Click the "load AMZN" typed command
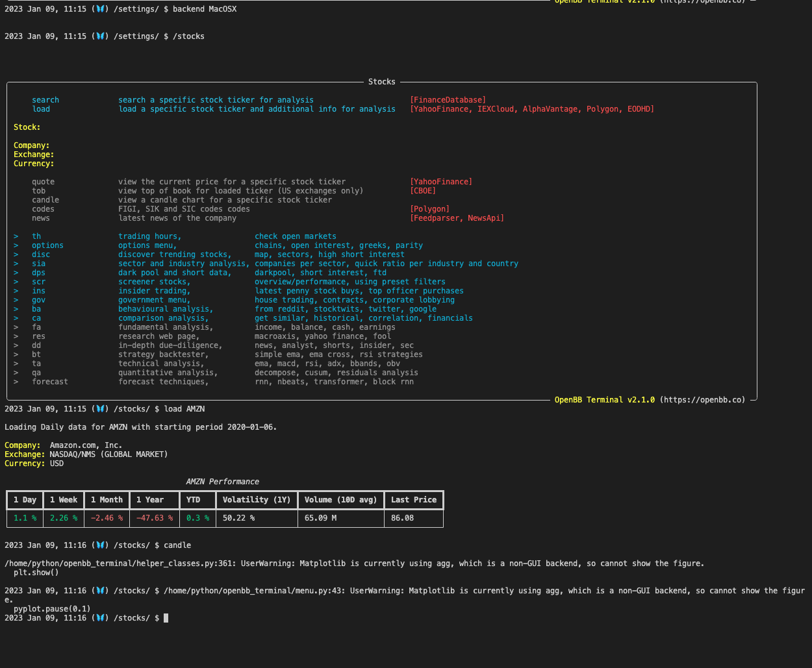Screen dimensions: 812x668 pos(184,409)
